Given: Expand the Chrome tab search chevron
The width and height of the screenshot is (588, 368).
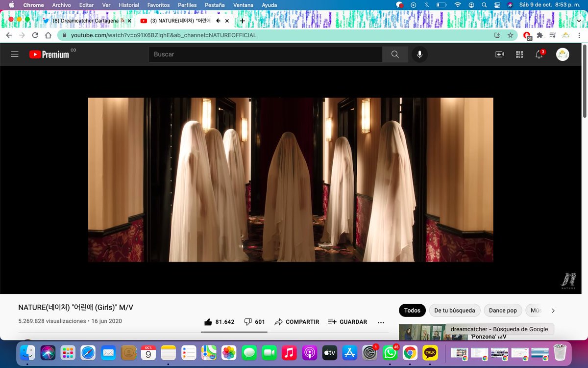Looking at the screenshot, I should (x=579, y=21).
